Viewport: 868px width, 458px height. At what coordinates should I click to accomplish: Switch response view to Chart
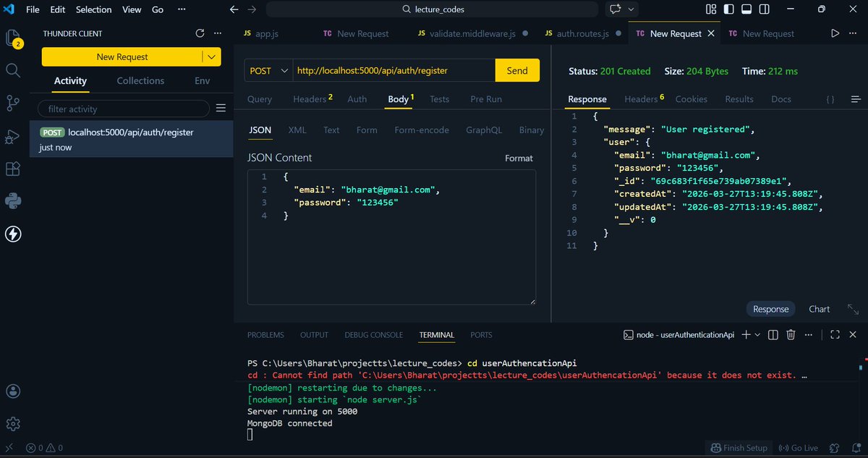coord(819,309)
